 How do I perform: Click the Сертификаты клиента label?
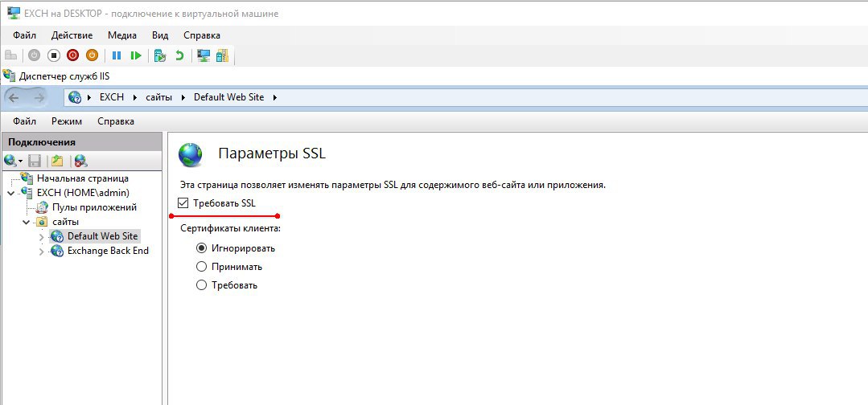point(230,228)
